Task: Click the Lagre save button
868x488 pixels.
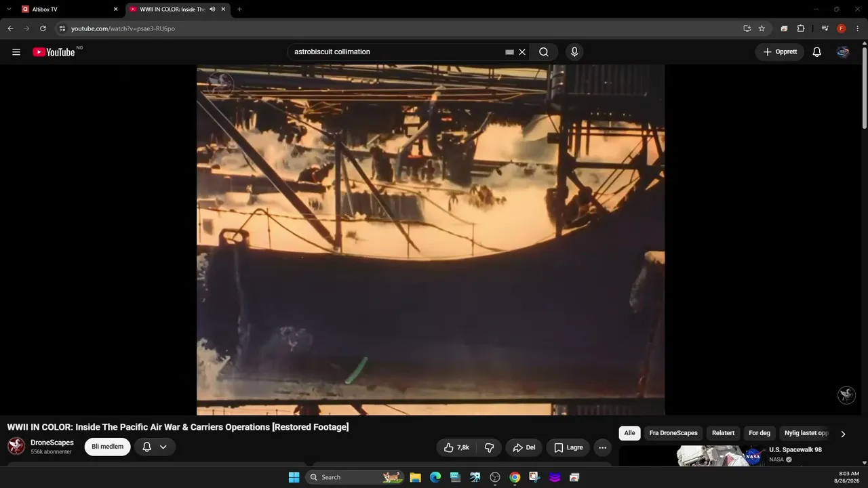Action: (568, 447)
